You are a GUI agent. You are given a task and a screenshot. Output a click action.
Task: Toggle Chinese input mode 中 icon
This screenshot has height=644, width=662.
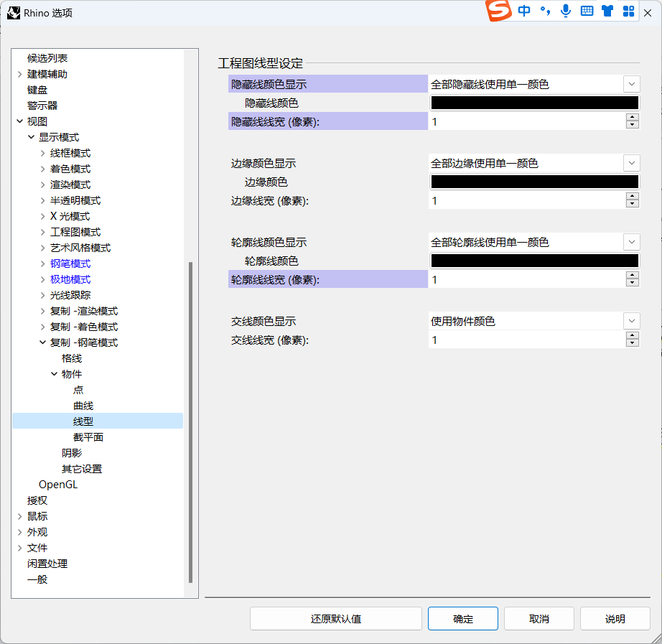(524, 11)
